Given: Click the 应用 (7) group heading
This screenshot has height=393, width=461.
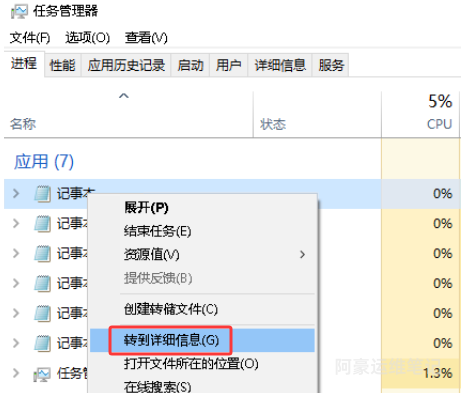Looking at the screenshot, I should tap(44, 162).
